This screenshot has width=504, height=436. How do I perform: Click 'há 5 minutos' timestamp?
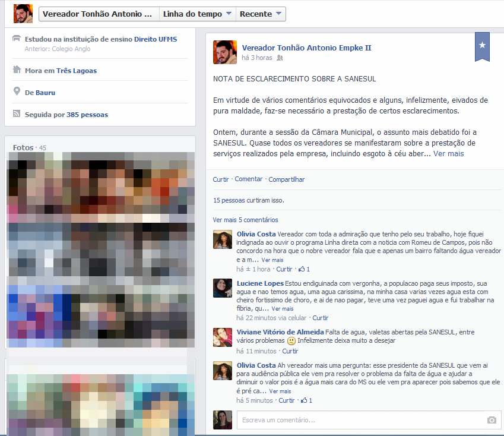pyautogui.click(x=255, y=400)
